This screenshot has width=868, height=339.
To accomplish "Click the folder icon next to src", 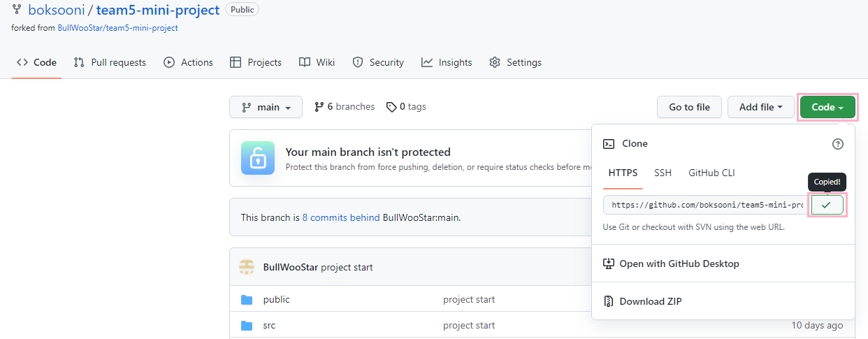I will point(247,326).
